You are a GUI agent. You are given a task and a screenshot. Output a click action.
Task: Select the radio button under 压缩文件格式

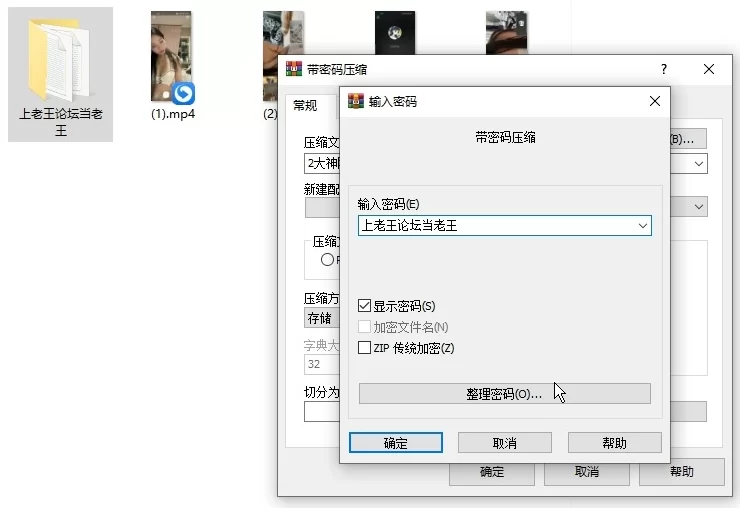327,260
